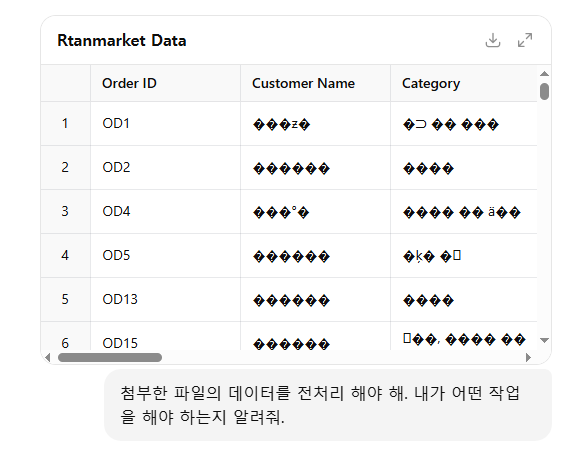Click the vertical scrollbar down arrow
The image size is (576, 455).
tap(544, 340)
